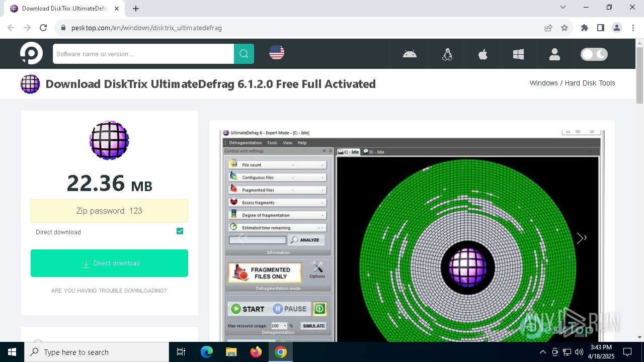The image size is (644, 362).
Task: Click the Zip password: 123 text
Action: click(x=109, y=211)
